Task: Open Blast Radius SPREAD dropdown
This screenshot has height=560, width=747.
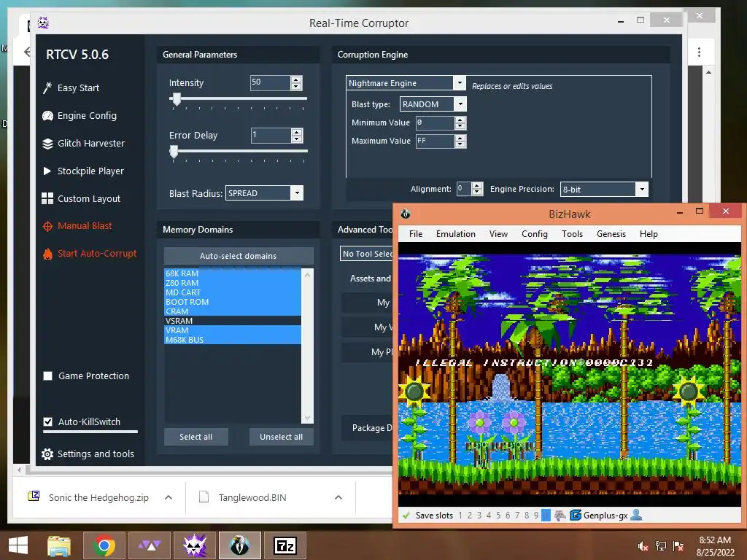Action: click(297, 192)
